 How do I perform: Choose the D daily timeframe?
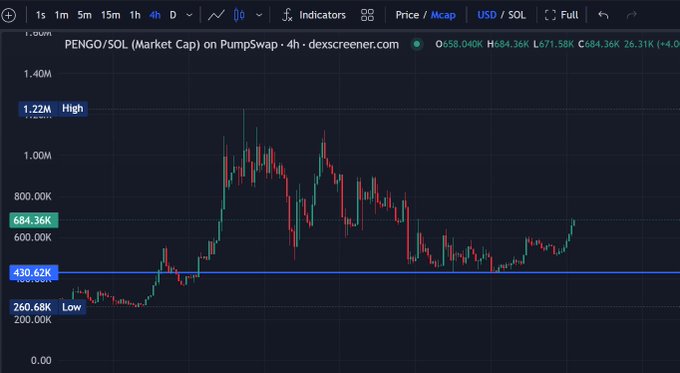pos(173,15)
